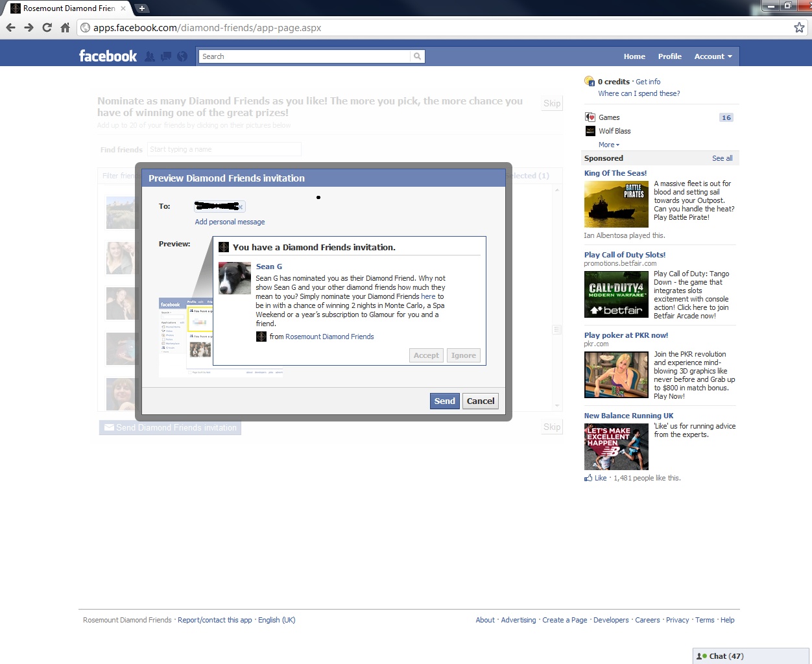Open the Rosemount Diamond Friends link

(x=329, y=337)
